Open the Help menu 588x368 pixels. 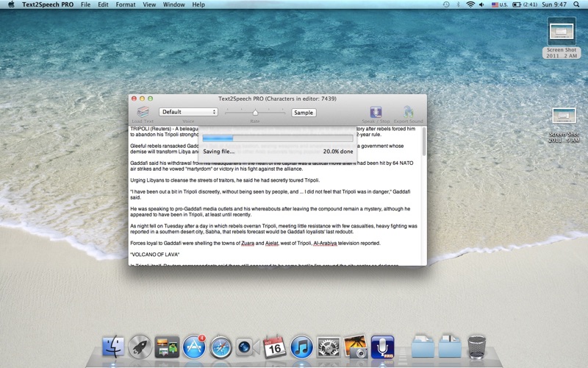[x=198, y=4]
